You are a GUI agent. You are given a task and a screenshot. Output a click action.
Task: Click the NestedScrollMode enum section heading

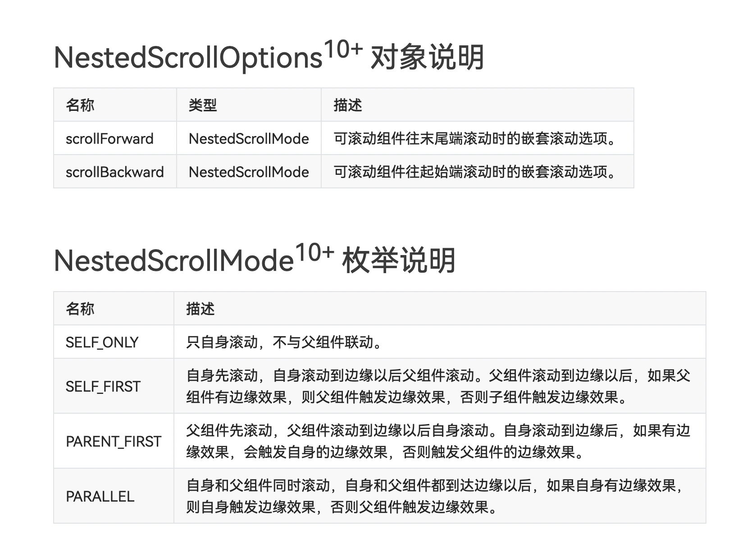point(255,260)
